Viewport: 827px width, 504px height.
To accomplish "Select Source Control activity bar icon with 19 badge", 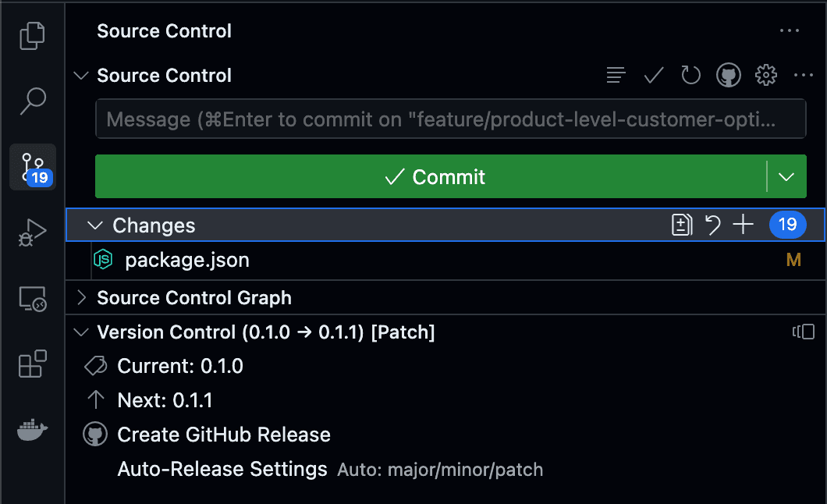I will (33, 167).
